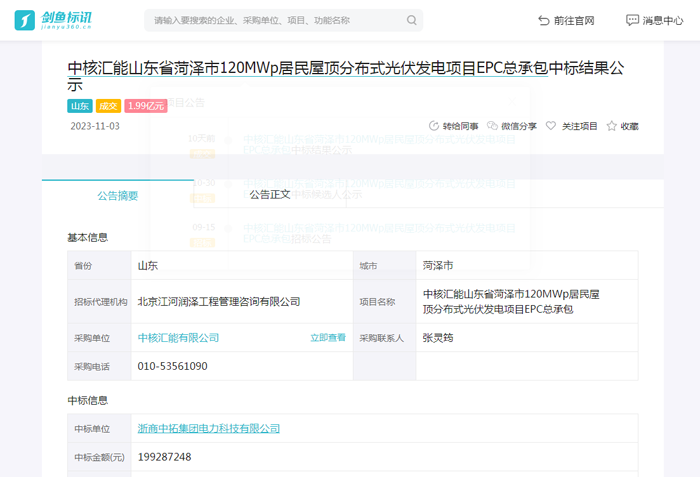
Task: Click the 微信分享 WeChat icon
Action: pos(492,126)
